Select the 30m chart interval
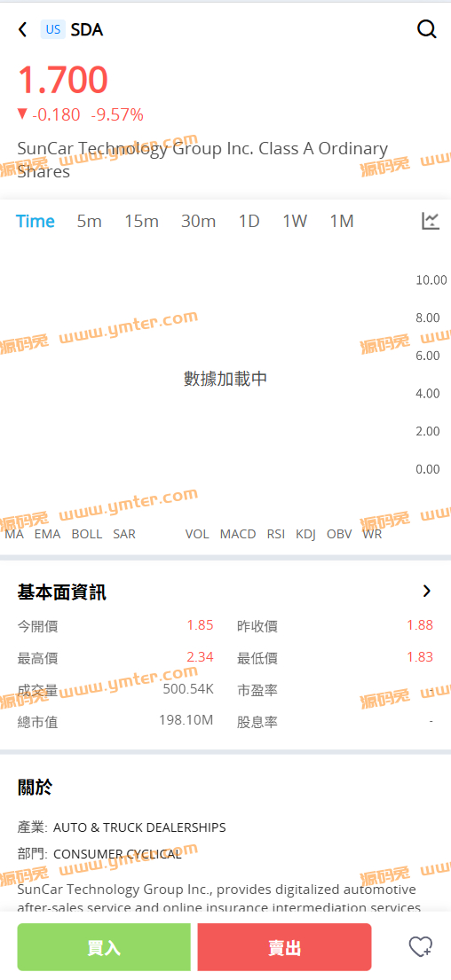This screenshot has width=451, height=980. coord(198,221)
